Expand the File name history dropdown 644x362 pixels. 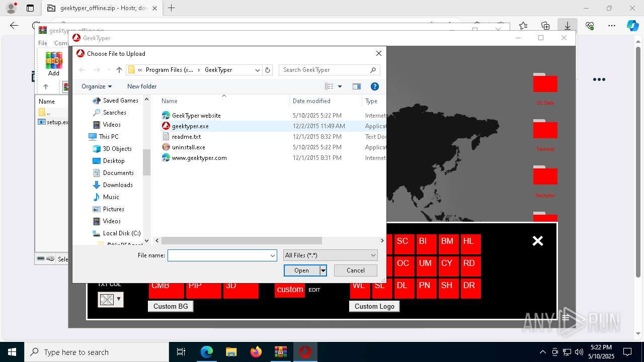click(x=273, y=255)
